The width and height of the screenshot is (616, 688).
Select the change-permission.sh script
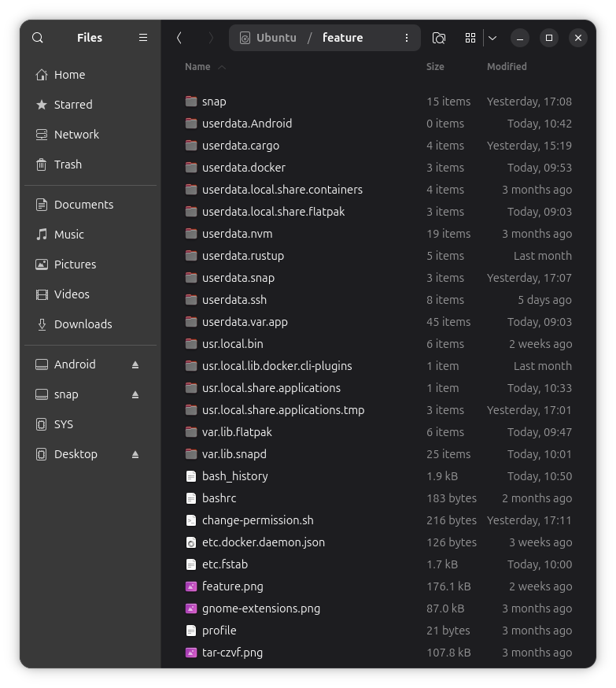coord(257,520)
